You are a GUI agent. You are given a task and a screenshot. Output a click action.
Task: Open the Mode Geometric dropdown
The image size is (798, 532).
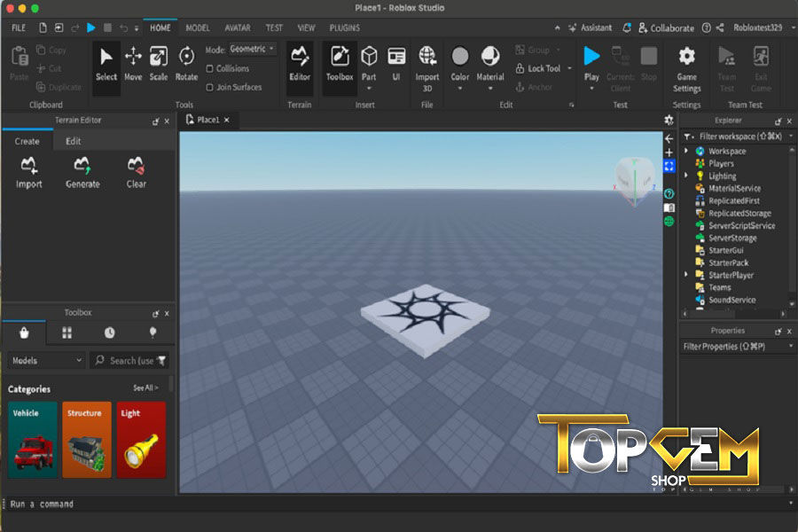point(253,49)
